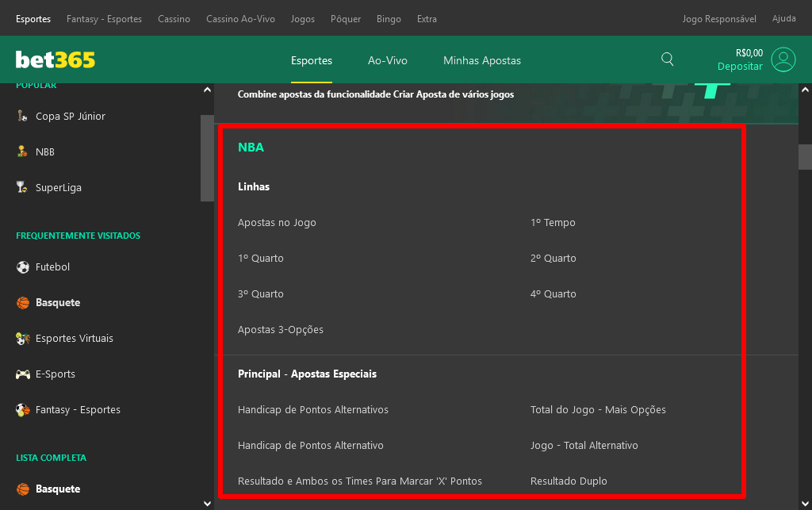Click the Copa SP Júnior trophy icon

pos(22,116)
